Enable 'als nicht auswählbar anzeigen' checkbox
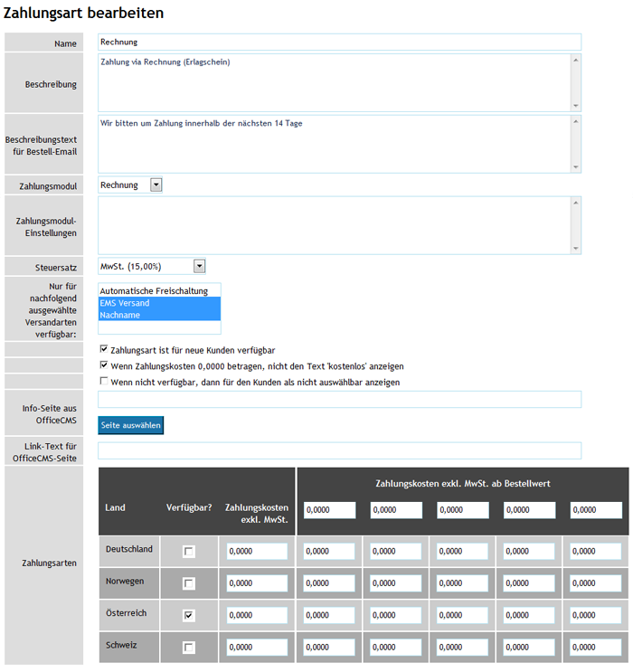The height and width of the screenshot is (672, 633). click(103, 381)
